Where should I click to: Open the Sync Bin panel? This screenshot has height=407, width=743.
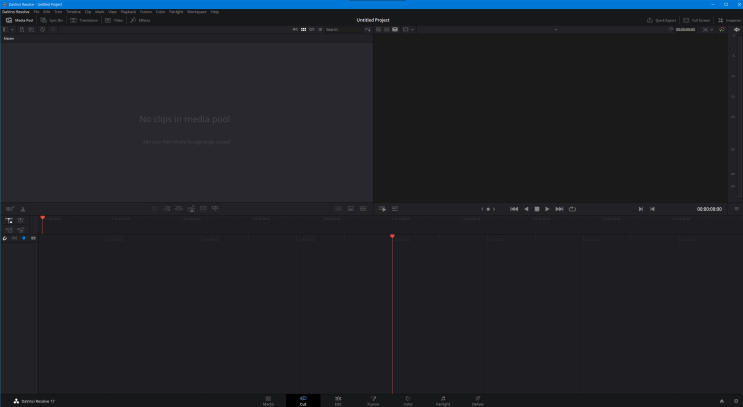click(52, 20)
